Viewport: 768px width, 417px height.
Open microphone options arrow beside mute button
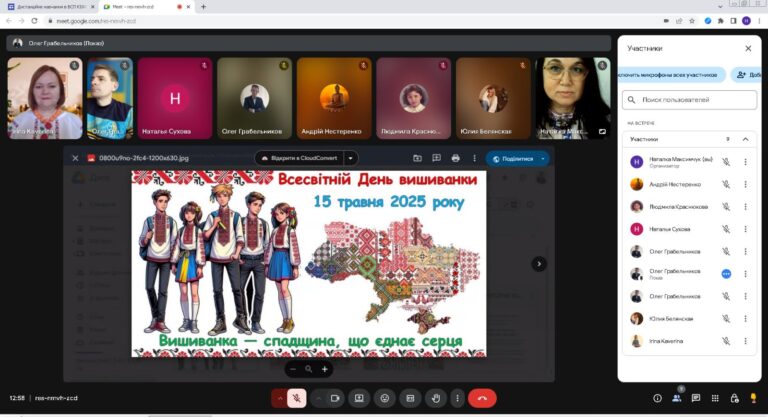280,398
